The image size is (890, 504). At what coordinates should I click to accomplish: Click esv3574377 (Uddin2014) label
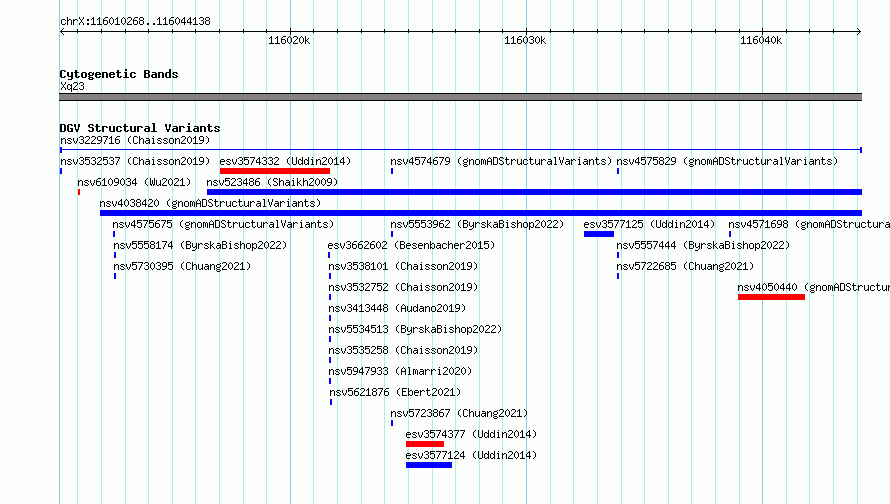point(471,434)
